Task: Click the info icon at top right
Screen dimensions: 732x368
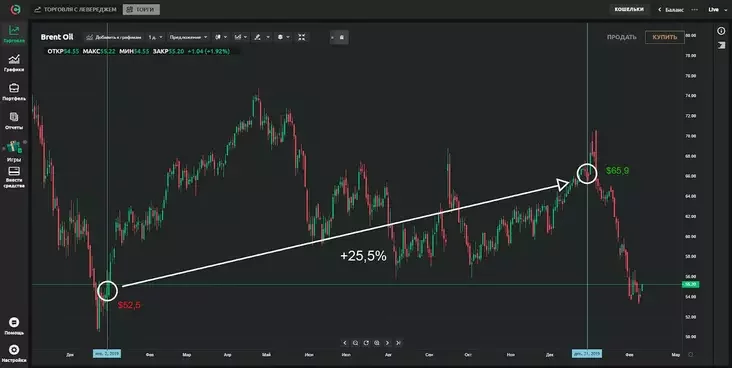Action: click(x=721, y=31)
